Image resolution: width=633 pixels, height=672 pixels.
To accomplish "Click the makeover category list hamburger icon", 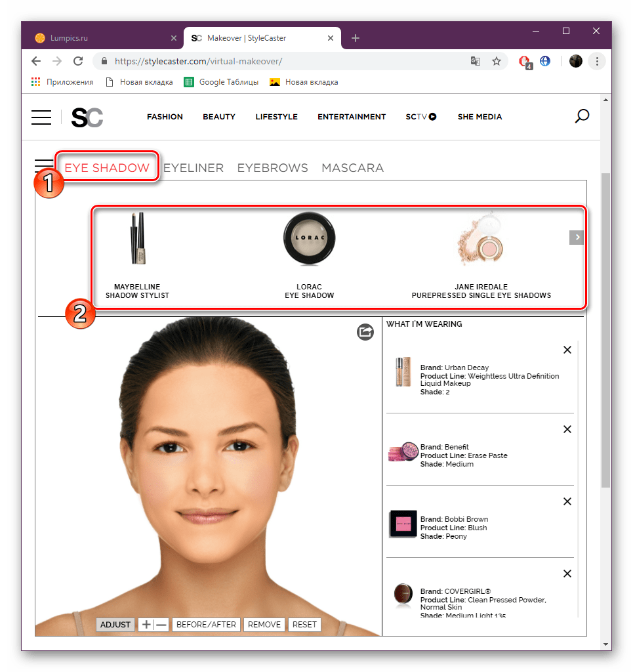I will coord(43,165).
